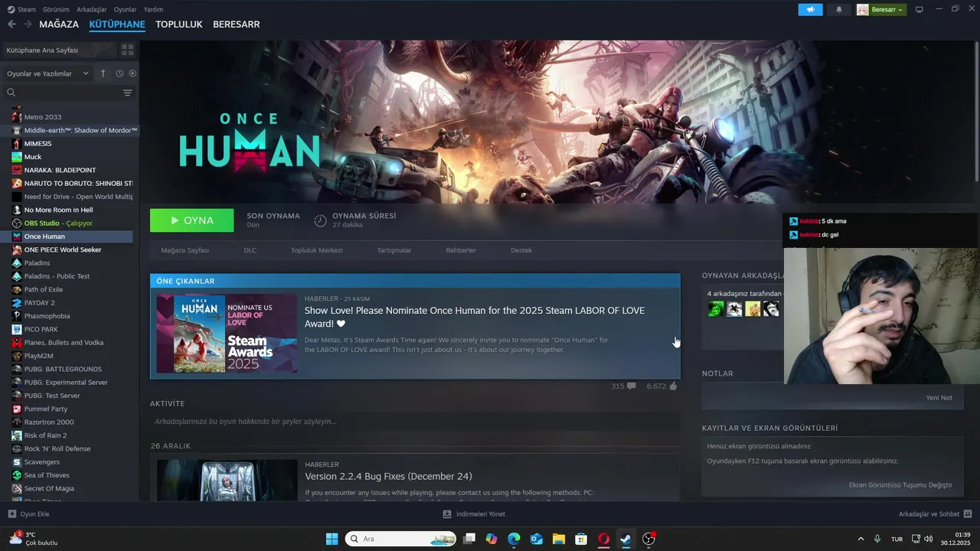The image size is (980, 551).
Task: Open the Yardım menu
Action: pyautogui.click(x=153, y=9)
